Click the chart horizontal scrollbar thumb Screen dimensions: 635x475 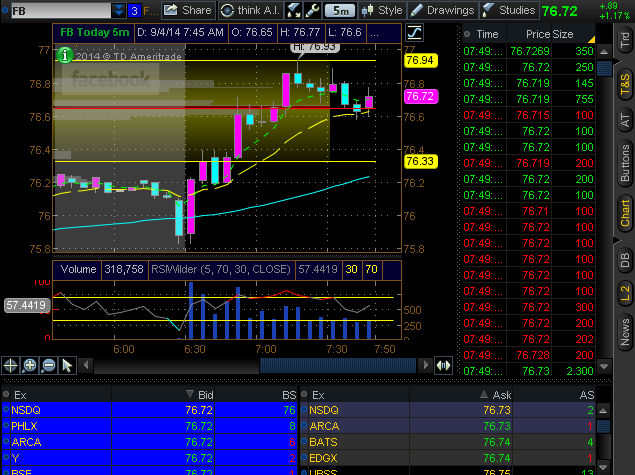[x=338, y=365]
